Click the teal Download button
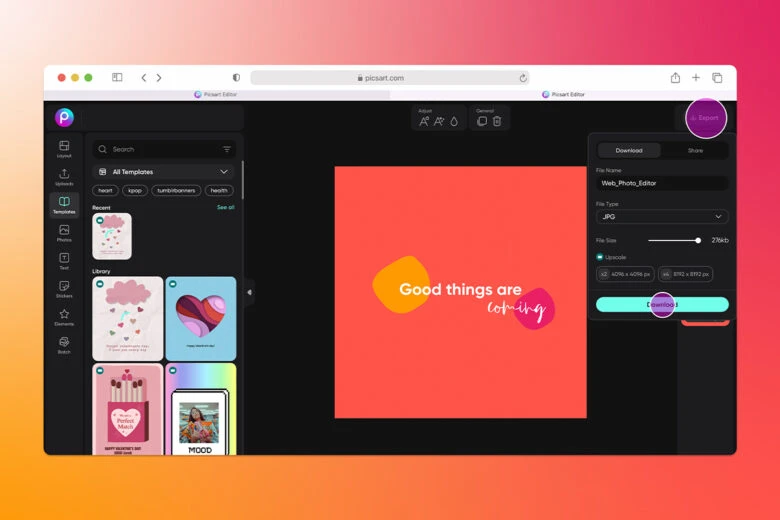The width and height of the screenshot is (780, 520). (x=662, y=304)
